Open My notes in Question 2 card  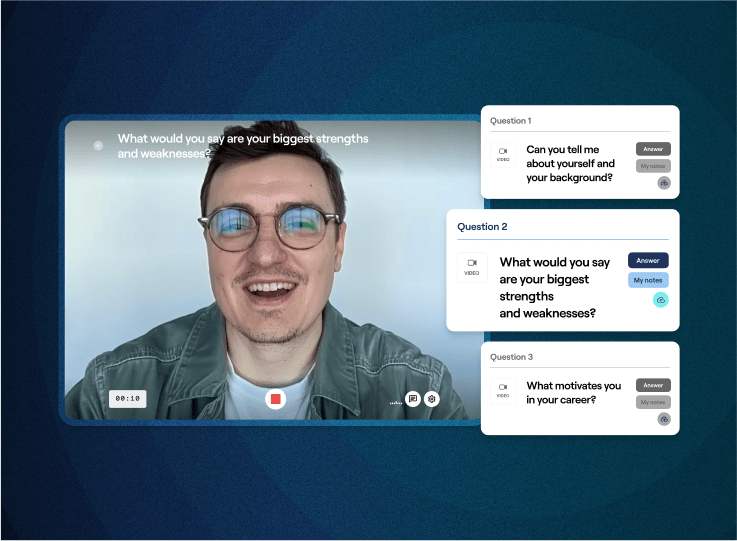click(648, 280)
